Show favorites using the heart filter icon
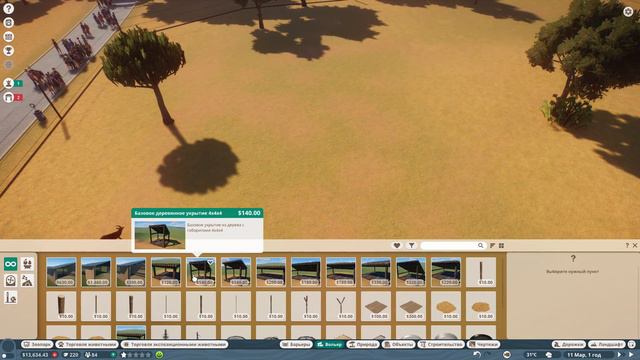 click(397, 245)
